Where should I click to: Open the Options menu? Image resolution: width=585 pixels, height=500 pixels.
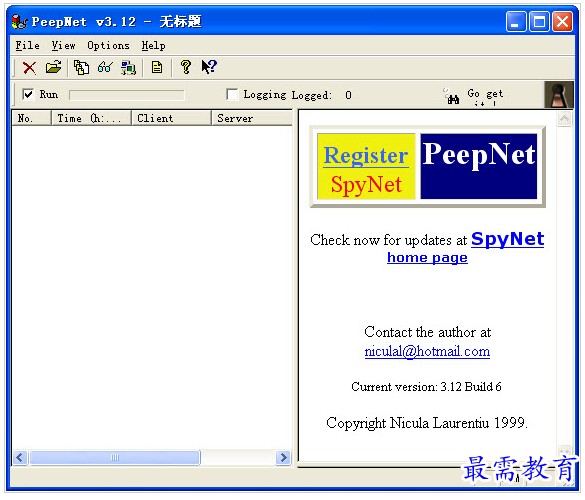[x=108, y=46]
